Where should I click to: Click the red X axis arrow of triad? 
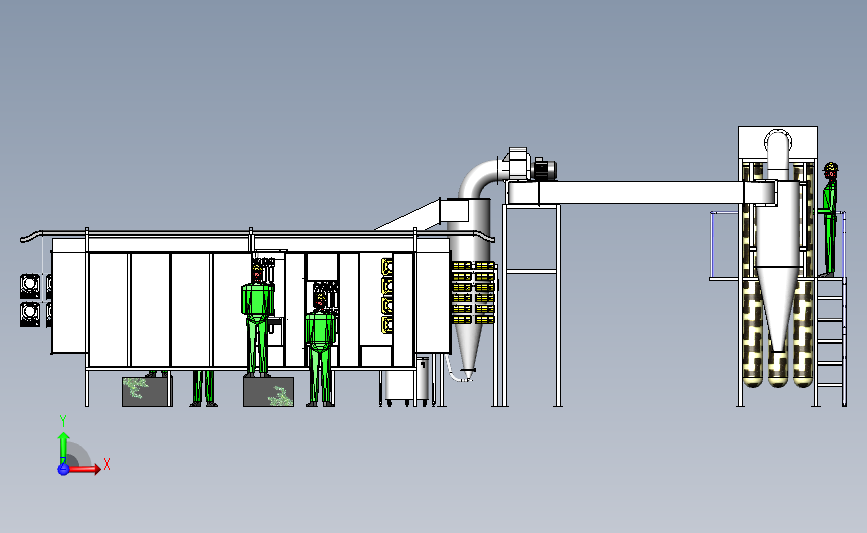point(85,469)
